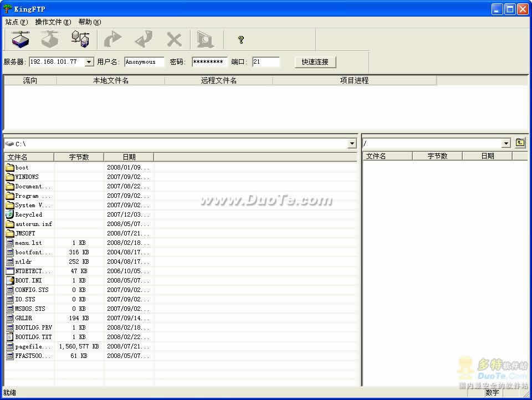This screenshot has width=532, height=400.
Task: Click the 2008/01/09 date cell
Action: pos(128,168)
